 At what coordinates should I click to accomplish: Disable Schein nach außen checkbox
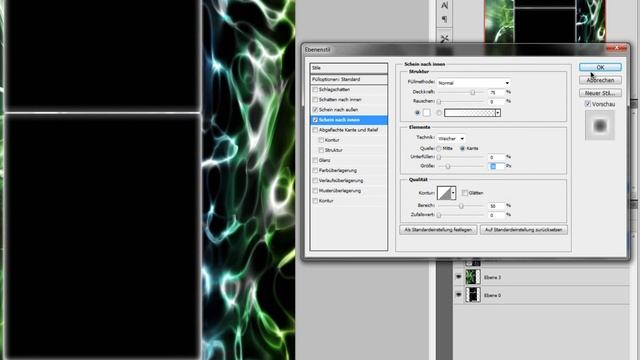pos(315,110)
